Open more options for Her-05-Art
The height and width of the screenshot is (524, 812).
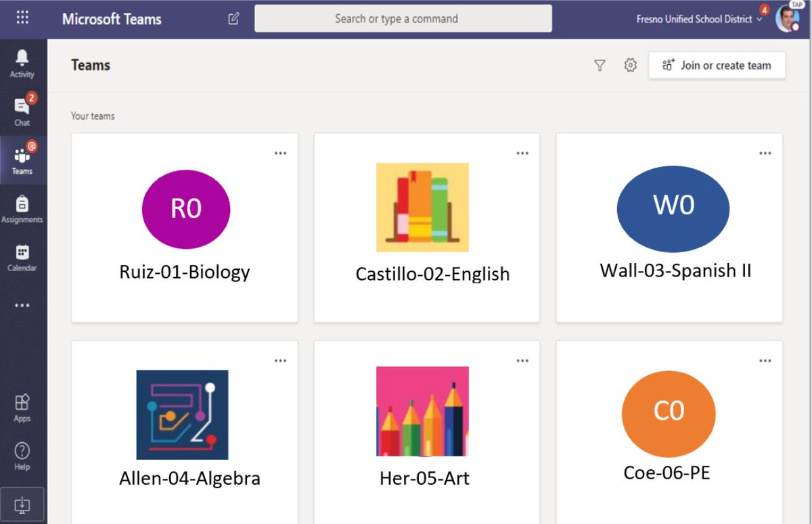click(522, 361)
